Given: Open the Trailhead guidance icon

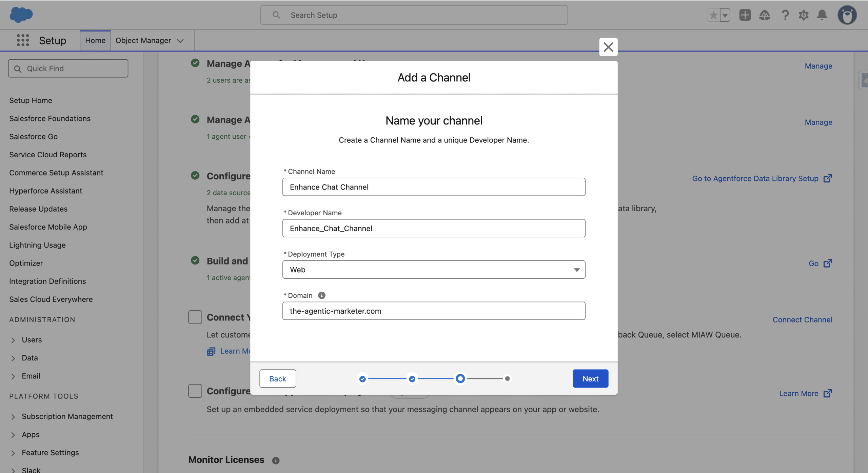Looking at the screenshot, I should [x=765, y=15].
